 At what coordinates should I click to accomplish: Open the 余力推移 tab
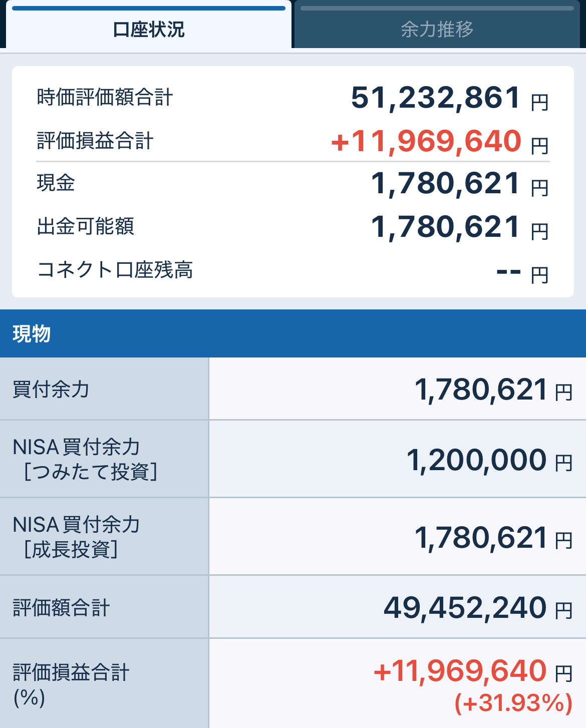pyautogui.click(x=437, y=30)
